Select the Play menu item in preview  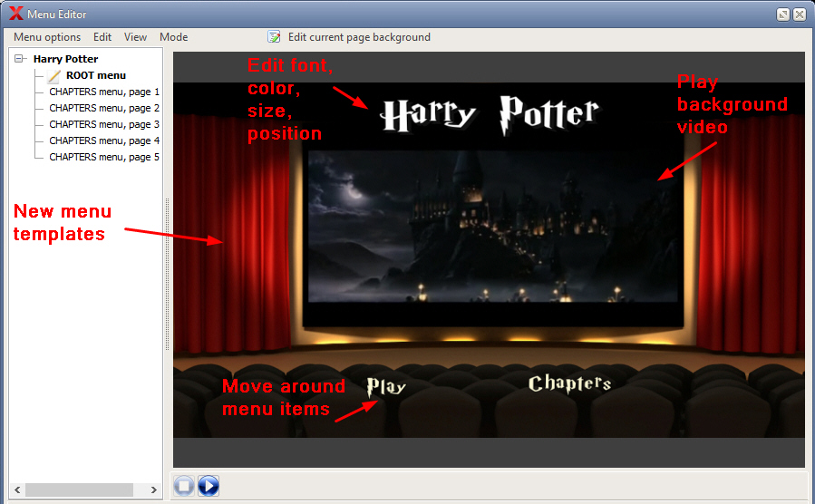pyautogui.click(x=385, y=387)
